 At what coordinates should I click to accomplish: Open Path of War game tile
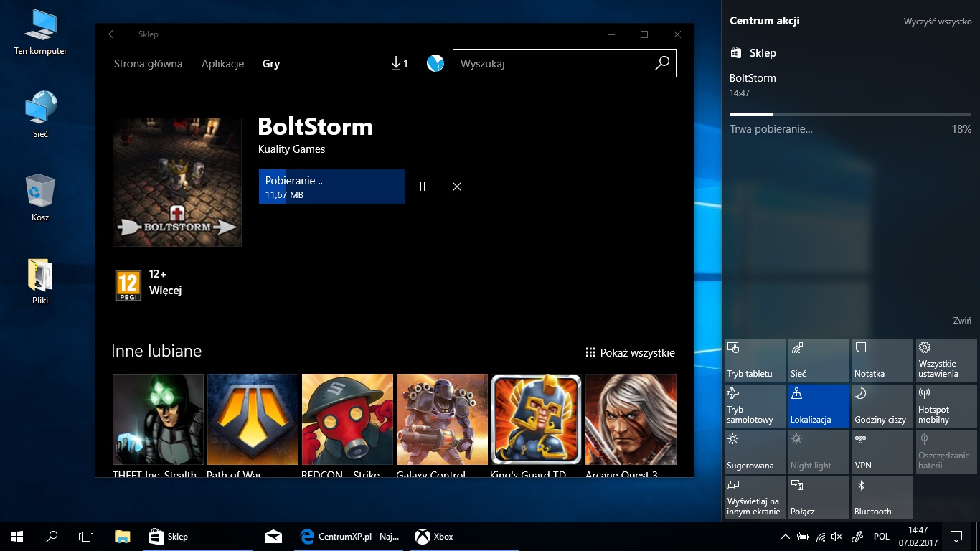tap(253, 427)
